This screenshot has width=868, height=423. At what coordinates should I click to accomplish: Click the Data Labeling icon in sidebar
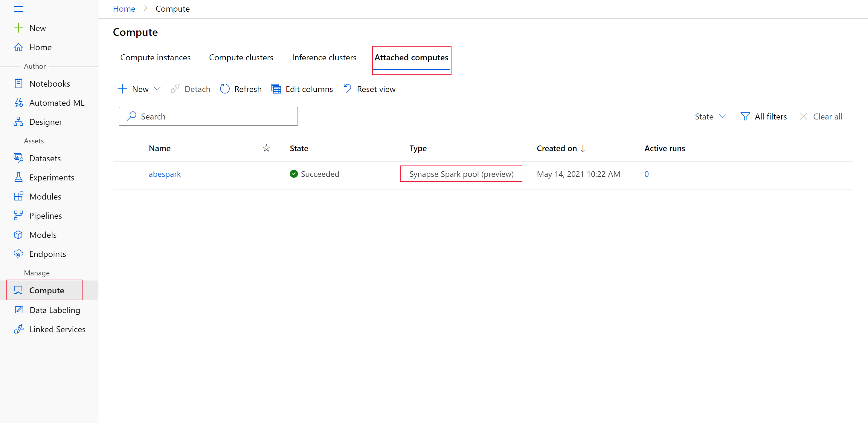pos(18,310)
